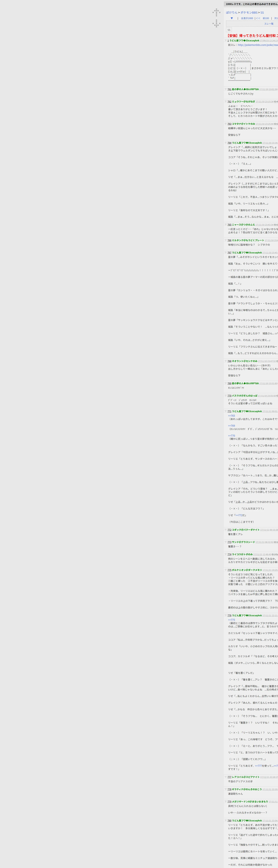Click username コマタナ@イトケのみ on post 763

coord(243,124)
